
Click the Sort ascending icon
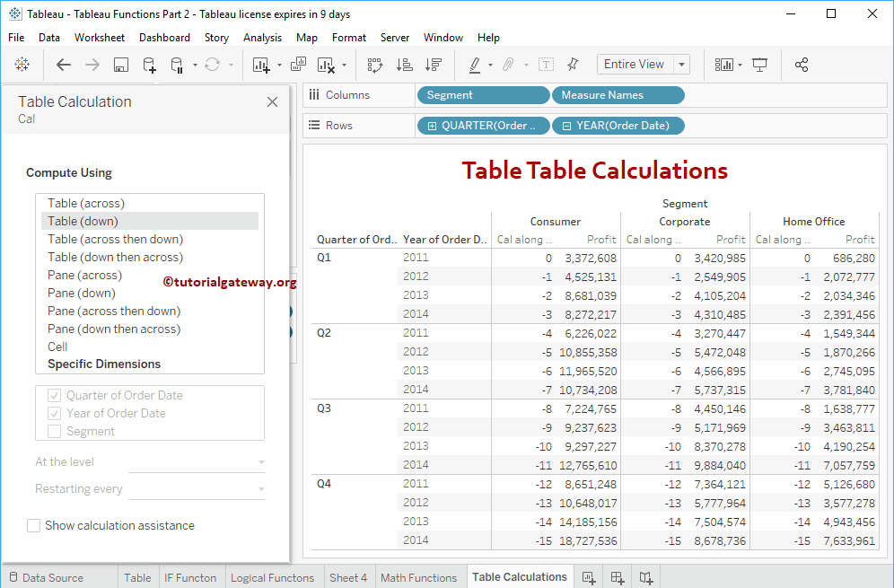coord(405,65)
